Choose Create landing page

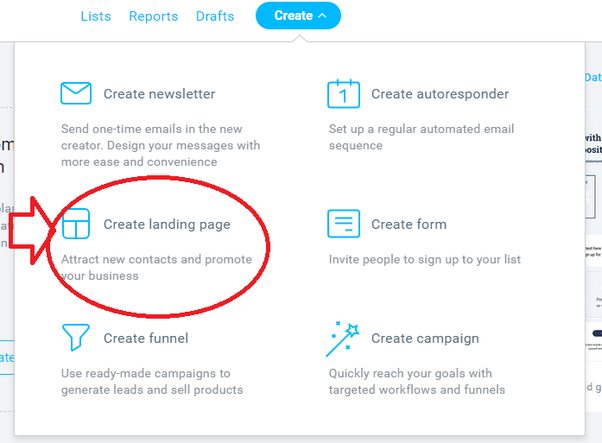click(x=167, y=224)
